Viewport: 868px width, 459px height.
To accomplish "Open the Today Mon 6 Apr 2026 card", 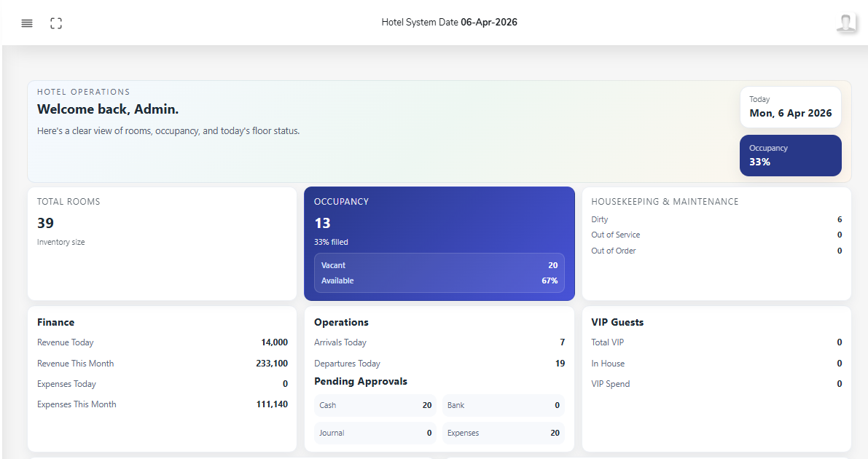I will (x=790, y=106).
